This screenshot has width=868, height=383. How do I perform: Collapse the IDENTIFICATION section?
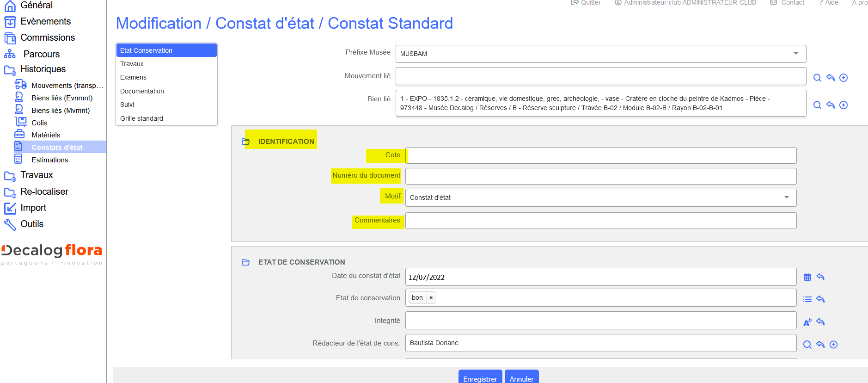point(246,142)
